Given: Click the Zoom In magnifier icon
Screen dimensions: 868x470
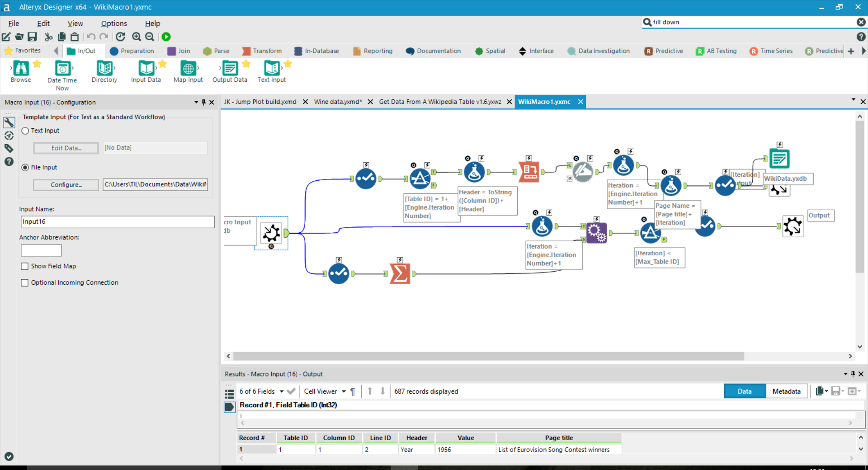Looking at the screenshot, I should [137, 37].
